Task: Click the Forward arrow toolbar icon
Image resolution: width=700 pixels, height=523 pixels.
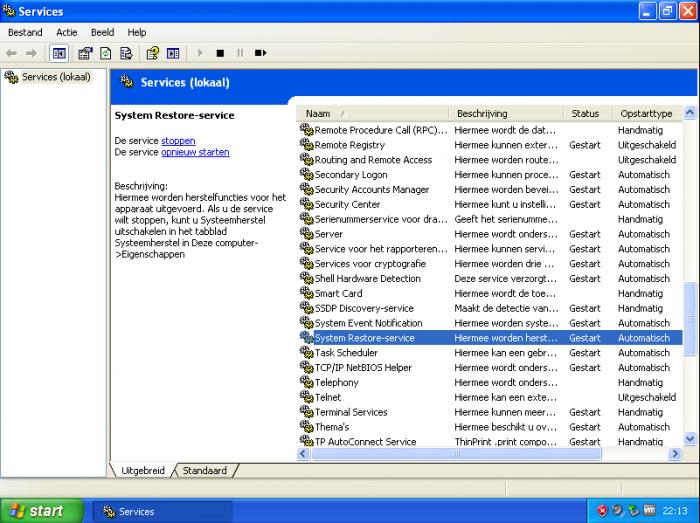Action: point(31,54)
